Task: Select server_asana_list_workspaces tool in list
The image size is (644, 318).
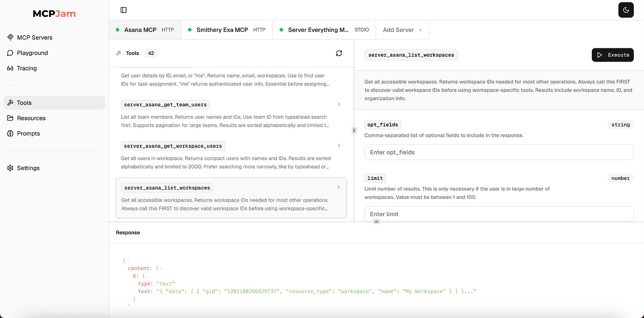Action: coord(231,198)
